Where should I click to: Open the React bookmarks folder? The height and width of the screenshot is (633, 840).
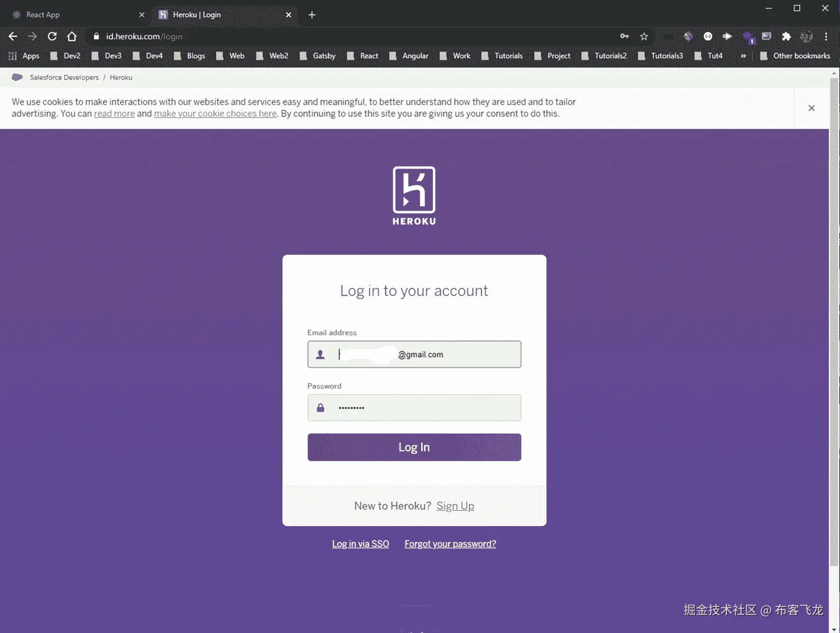tap(363, 56)
